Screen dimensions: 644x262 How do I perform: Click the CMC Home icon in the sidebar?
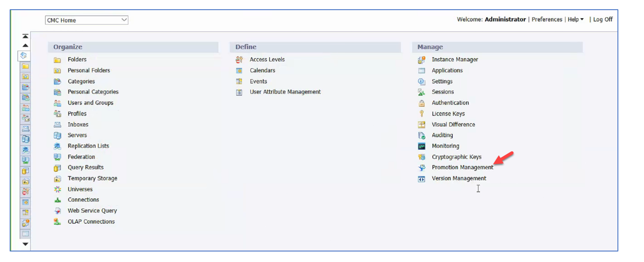pyautogui.click(x=25, y=56)
